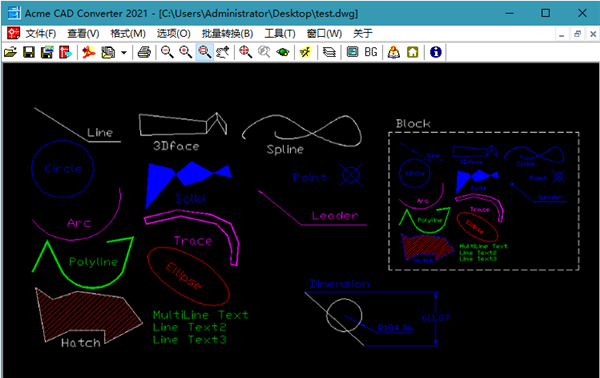
Task: Click the large 'Solid' blue label
Action: [190, 198]
